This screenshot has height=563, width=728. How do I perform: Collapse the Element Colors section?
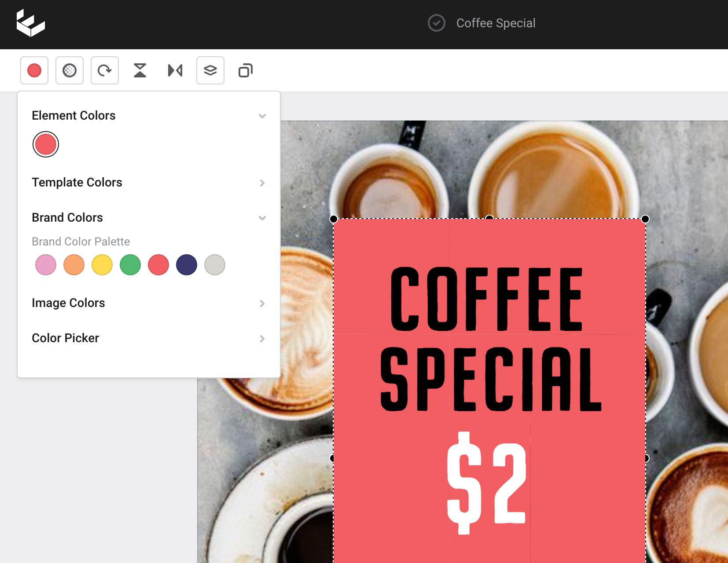262,116
